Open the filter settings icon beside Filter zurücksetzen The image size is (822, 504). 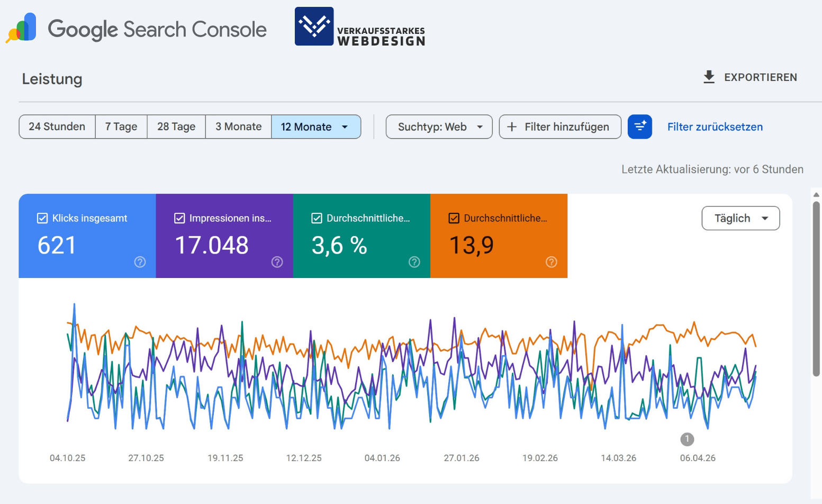coord(640,127)
